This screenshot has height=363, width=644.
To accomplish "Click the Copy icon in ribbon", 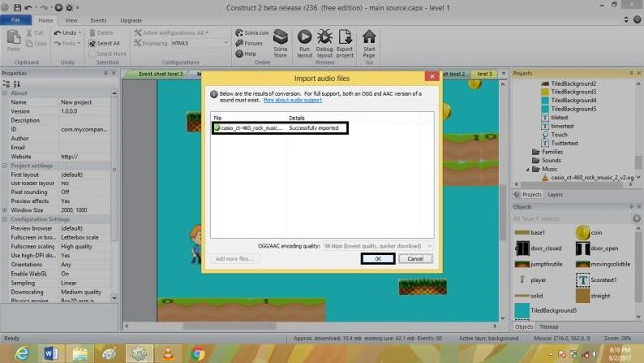I will [29, 43].
